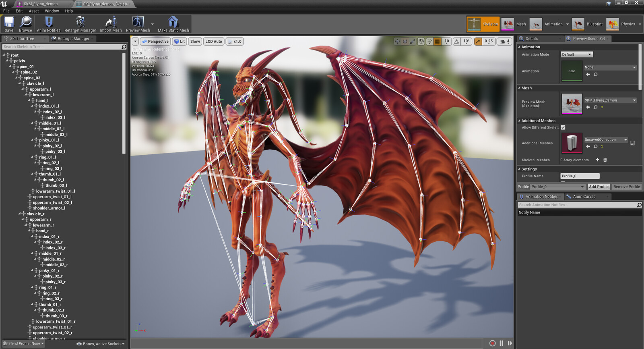Open the Profile_0 profile dropdown
This screenshot has width=644, height=349.
point(557,187)
